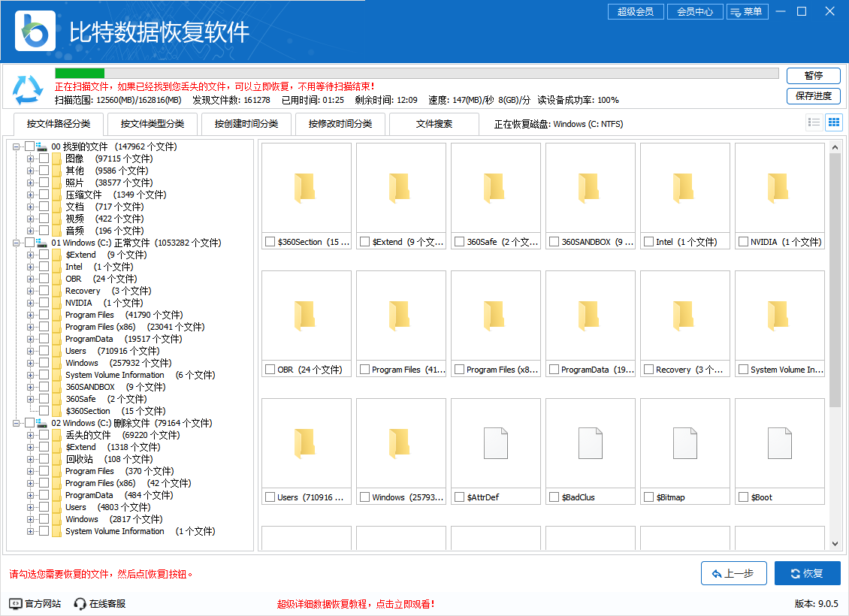Switch to thumbnail grid view icon
Screen dimensions: 849x616
833,122
